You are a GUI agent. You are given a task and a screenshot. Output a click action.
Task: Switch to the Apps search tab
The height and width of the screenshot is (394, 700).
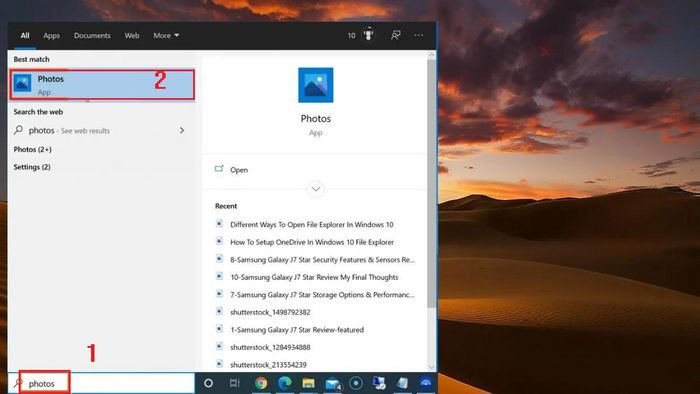click(x=51, y=35)
